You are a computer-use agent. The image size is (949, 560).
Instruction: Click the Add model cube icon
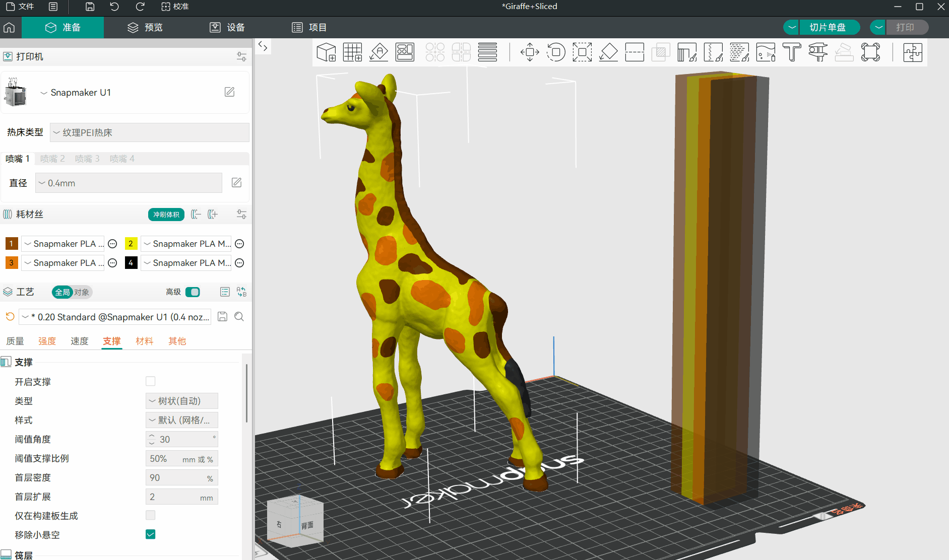pyautogui.click(x=326, y=52)
